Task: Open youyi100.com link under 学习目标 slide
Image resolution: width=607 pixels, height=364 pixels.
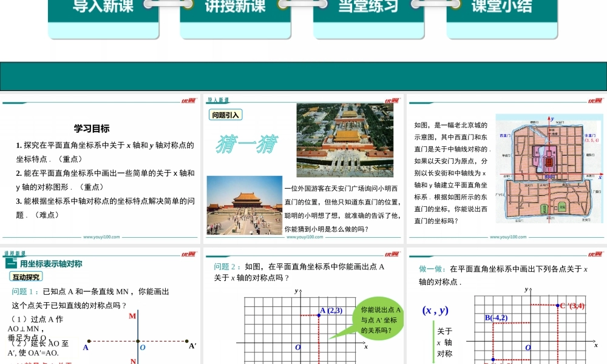Action: (101, 237)
